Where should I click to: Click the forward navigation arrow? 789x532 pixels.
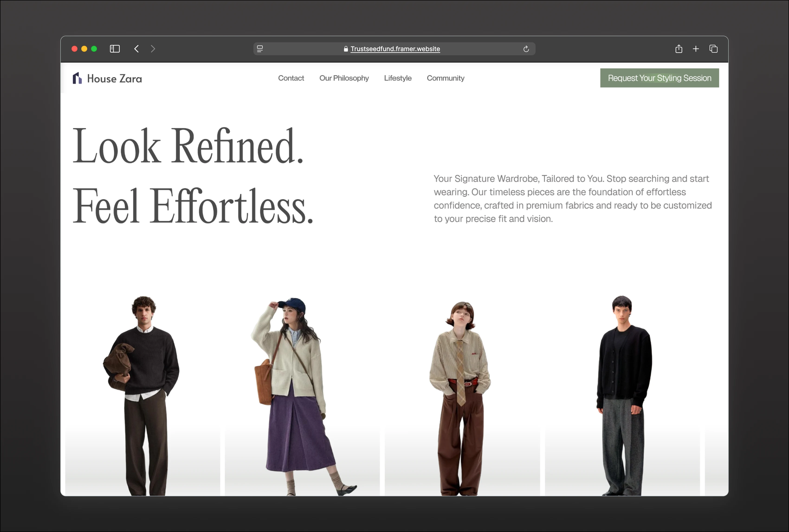pos(153,49)
